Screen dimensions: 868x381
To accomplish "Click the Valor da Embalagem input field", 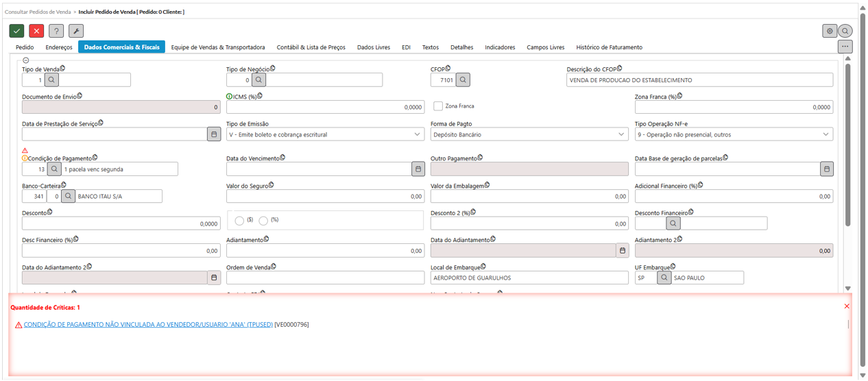I will click(x=529, y=196).
